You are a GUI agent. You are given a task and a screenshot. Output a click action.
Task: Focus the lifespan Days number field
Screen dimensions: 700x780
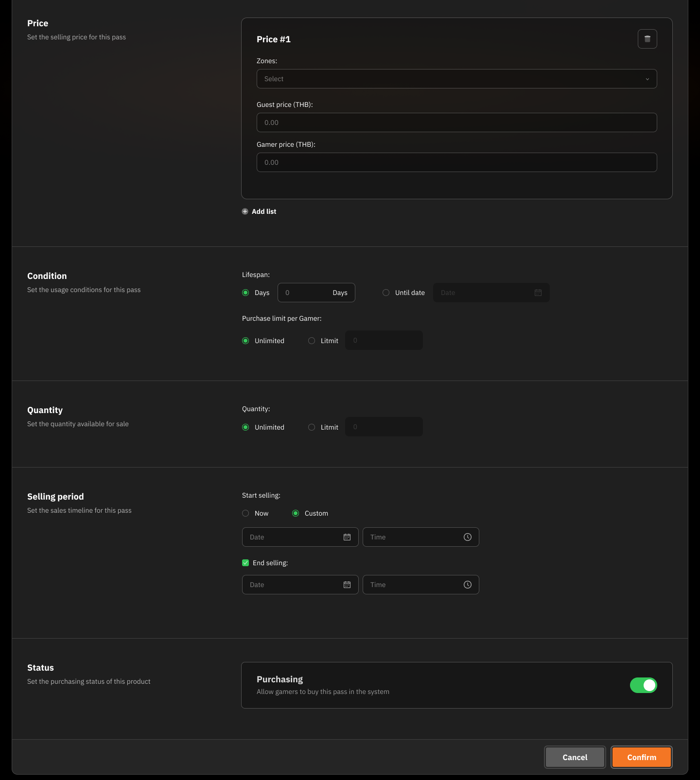(316, 293)
